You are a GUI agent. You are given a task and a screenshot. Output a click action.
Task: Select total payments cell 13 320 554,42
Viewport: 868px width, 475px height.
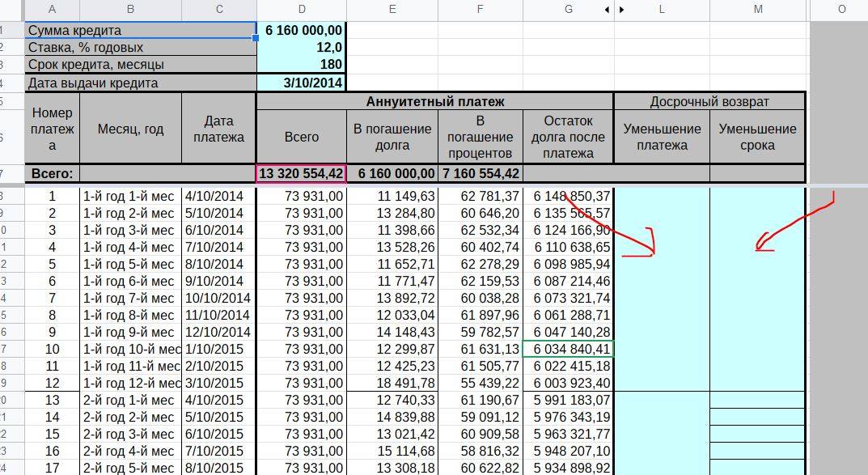pyautogui.click(x=302, y=173)
